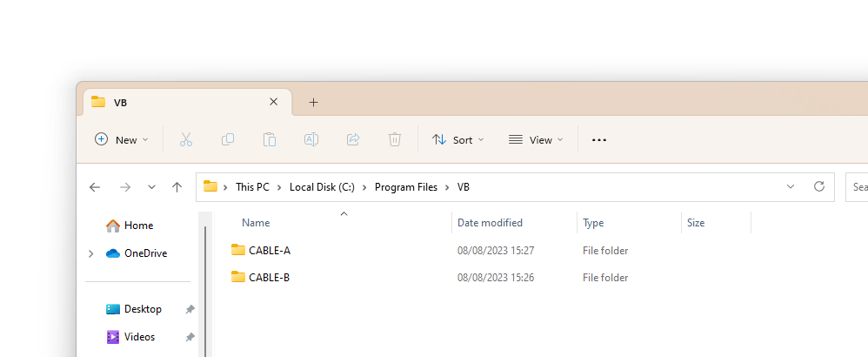The height and width of the screenshot is (357, 868).
Task: Unpin Videos using its pin icon
Action: pos(190,337)
